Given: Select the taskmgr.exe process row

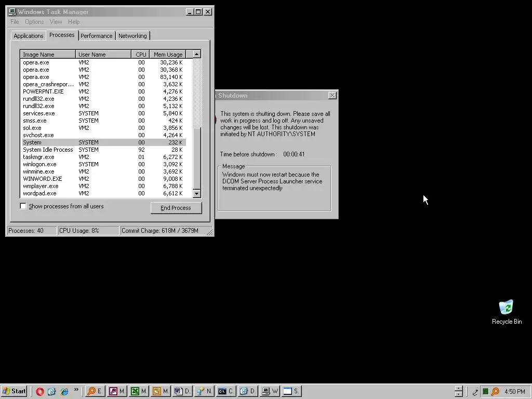Looking at the screenshot, I should (103, 157).
